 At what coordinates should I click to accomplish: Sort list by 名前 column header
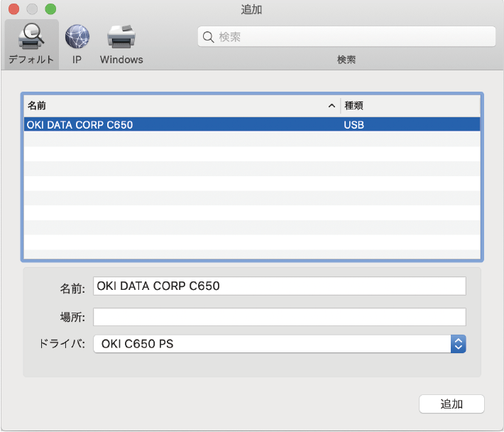click(182, 105)
